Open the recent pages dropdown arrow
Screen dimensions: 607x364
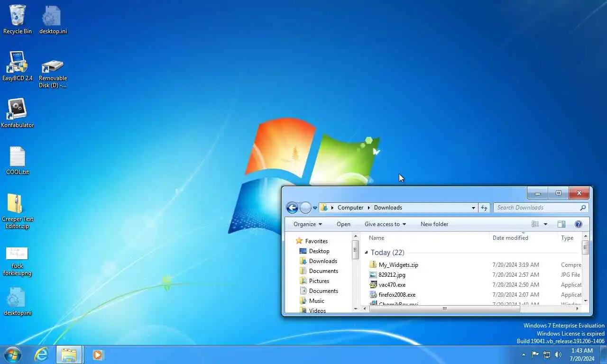pos(315,208)
